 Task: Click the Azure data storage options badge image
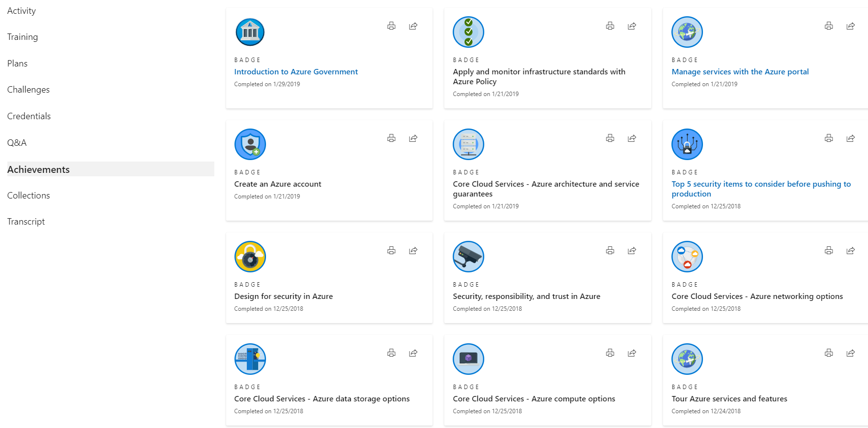tap(250, 359)
